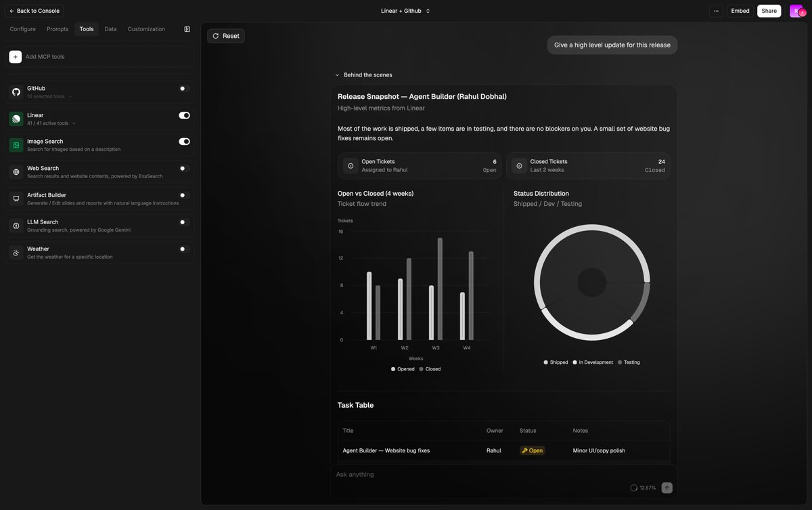Click the Testing legend swatch

pos(620,362)
